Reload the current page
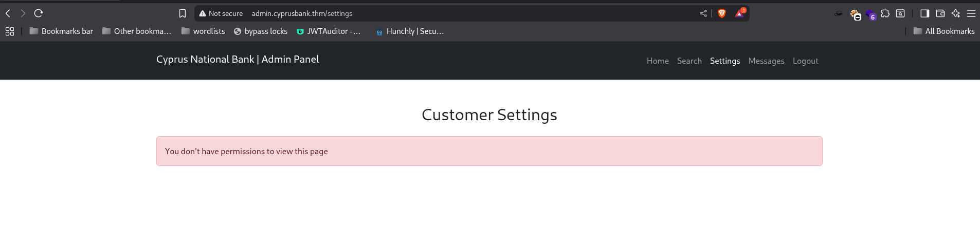980x241 pixels. click(39, 13)
